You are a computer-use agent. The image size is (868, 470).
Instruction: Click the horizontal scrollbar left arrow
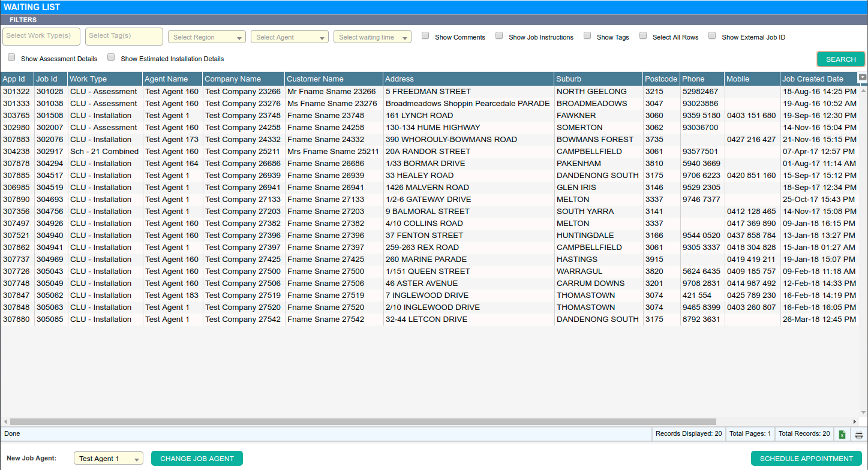point(5,421)
